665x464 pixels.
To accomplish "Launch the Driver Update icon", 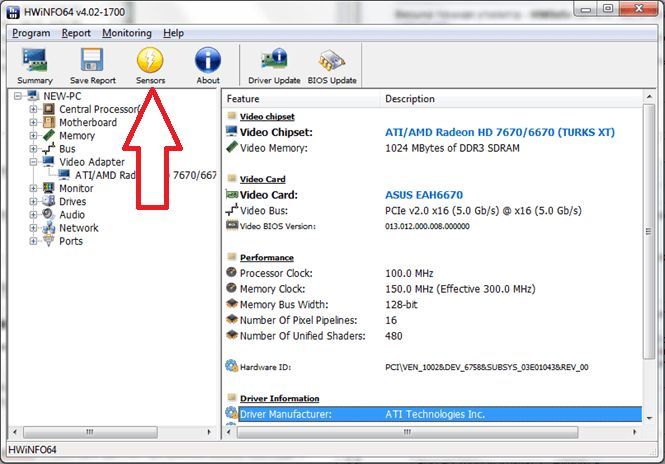I will 274,59.
